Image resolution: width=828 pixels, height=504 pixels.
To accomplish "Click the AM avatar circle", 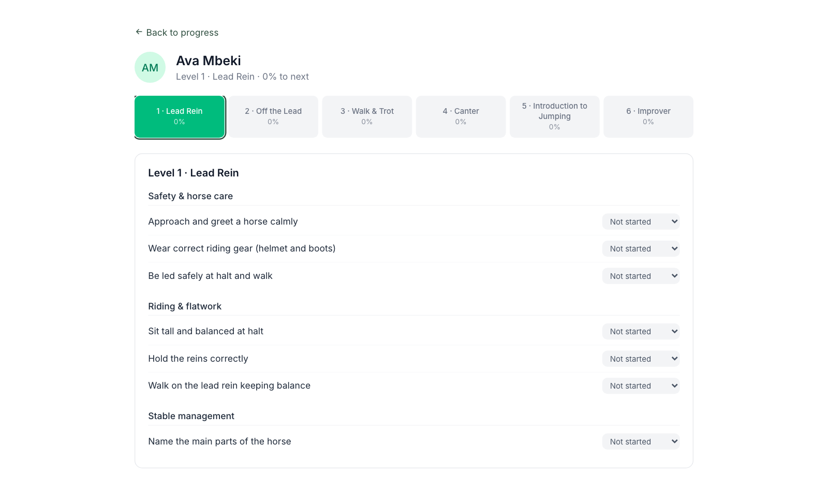I will (x=150, y=67).
